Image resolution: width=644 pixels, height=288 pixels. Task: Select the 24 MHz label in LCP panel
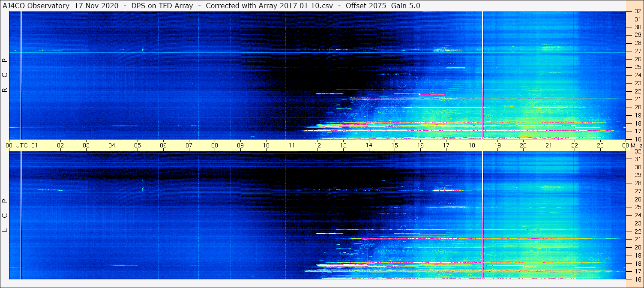pyautogui.click(x=637, y=215)
